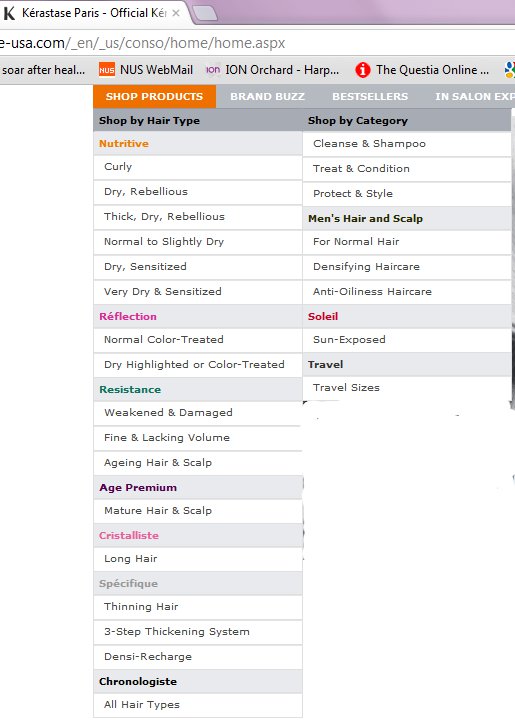Go to the BESTSELLERS tab
This screenshot has width=515, height=724.
(x=370, y=97)
